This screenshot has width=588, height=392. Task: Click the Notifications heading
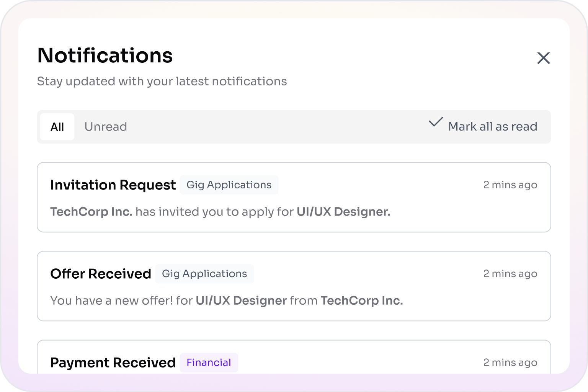point(105,56)
